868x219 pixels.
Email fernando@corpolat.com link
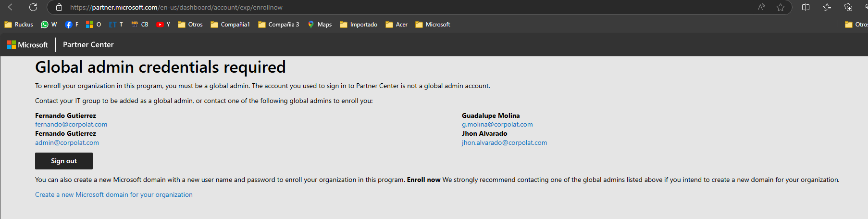tap(71, 125)
